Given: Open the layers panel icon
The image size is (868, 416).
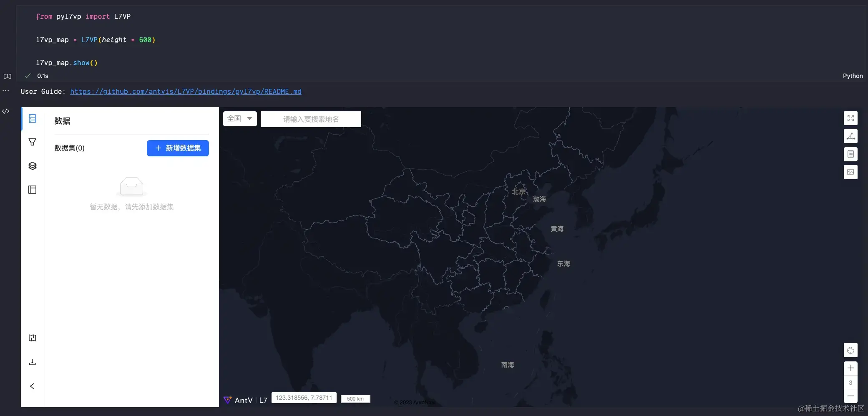Looking at the screenshot, I should click(32, 165).
